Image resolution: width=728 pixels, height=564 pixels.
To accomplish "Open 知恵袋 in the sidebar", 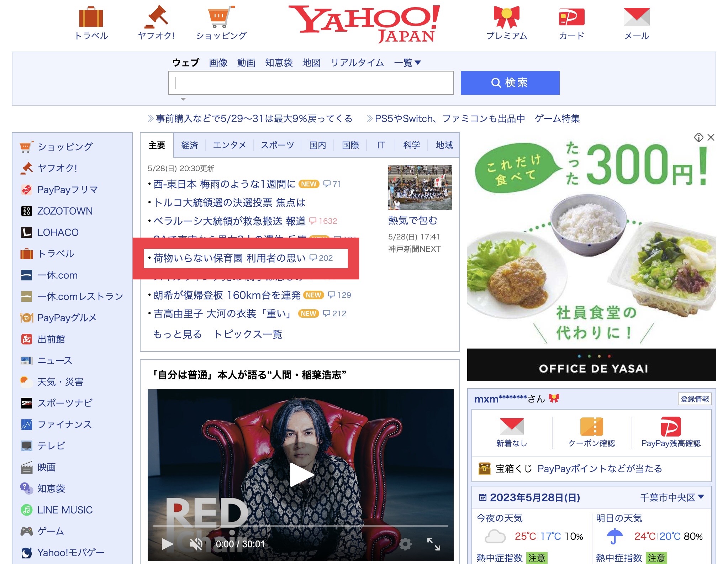I will 51,489.
